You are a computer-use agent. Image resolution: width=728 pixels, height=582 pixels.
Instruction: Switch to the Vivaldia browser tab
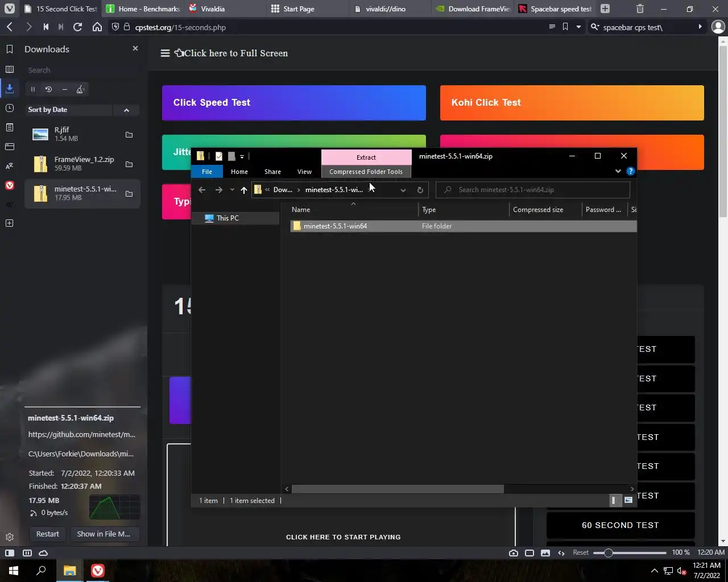224,9
